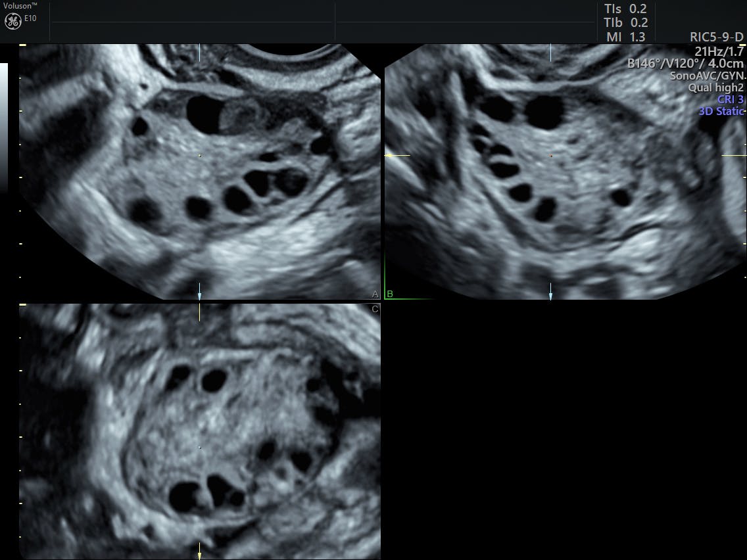This screenshot has width=747, height=560.
Task: Click the 21Hz/1.7 frame rate readout
Action: point(719,51)
